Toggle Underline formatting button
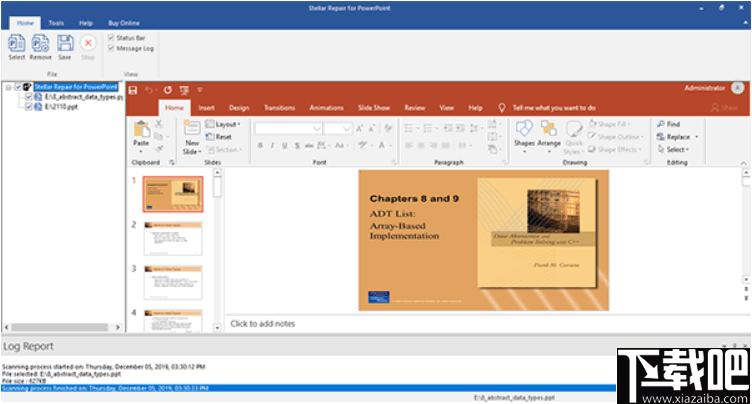The width and height of the screenshot is (752, 404). (284, 145)
